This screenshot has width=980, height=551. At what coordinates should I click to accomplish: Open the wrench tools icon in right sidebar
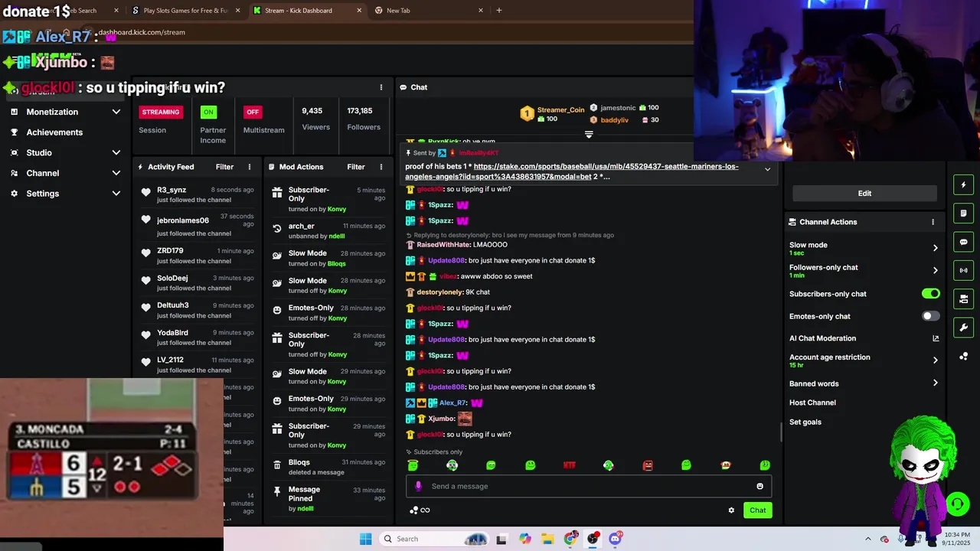[964, 328]
